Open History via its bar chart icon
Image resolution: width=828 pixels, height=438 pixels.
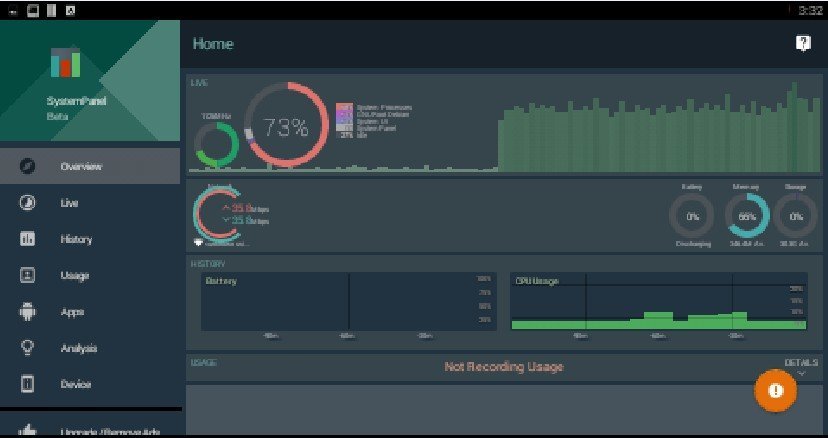click(x=28, y=239)
